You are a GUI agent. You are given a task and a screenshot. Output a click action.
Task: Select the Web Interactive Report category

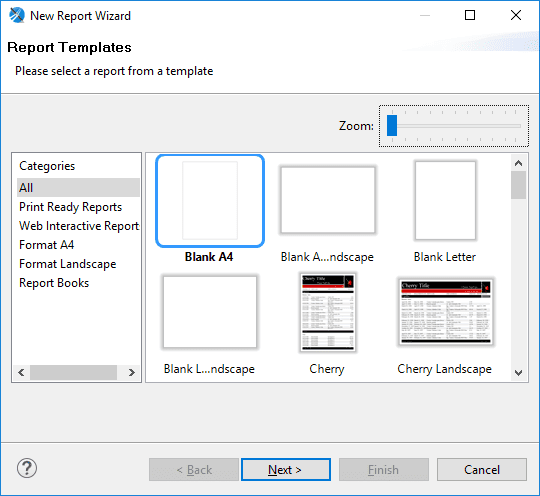pyautogui.click(x=79, y=226)
